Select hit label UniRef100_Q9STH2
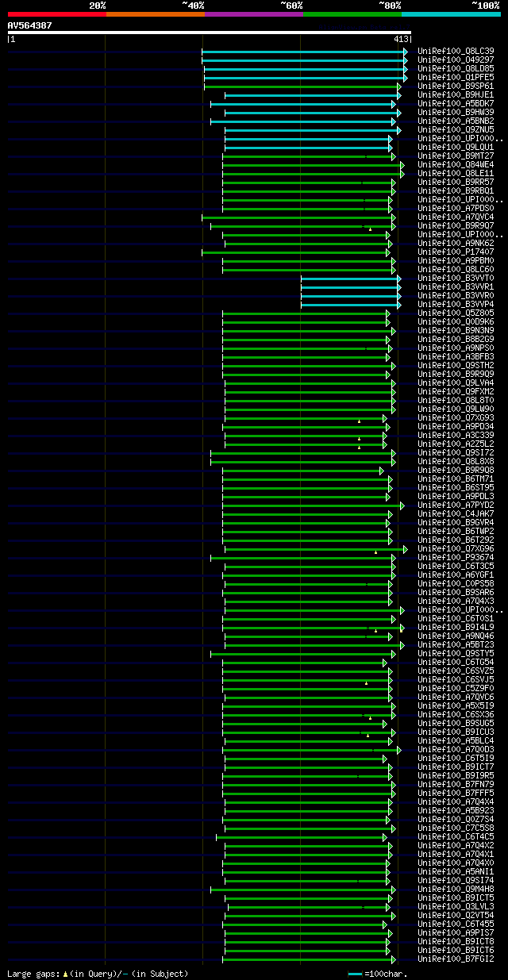 pyautogui.click(x=456, y=365)
